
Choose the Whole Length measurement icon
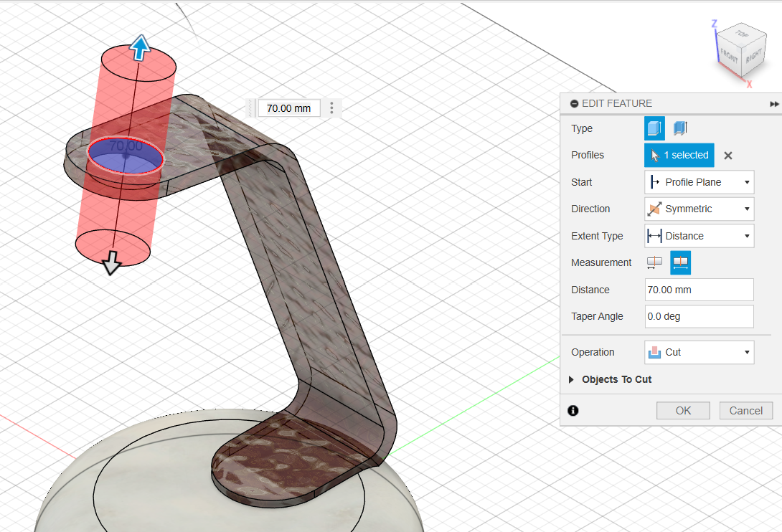coord(680,262)
